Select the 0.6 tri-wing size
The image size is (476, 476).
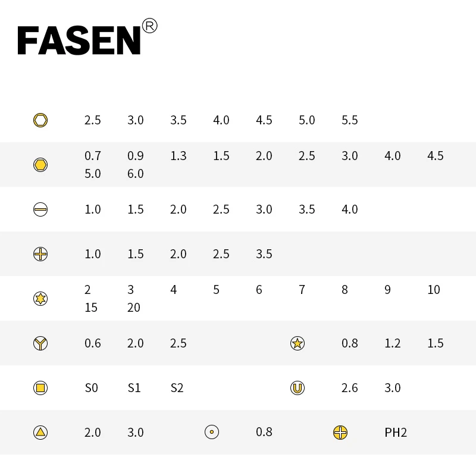93,343
